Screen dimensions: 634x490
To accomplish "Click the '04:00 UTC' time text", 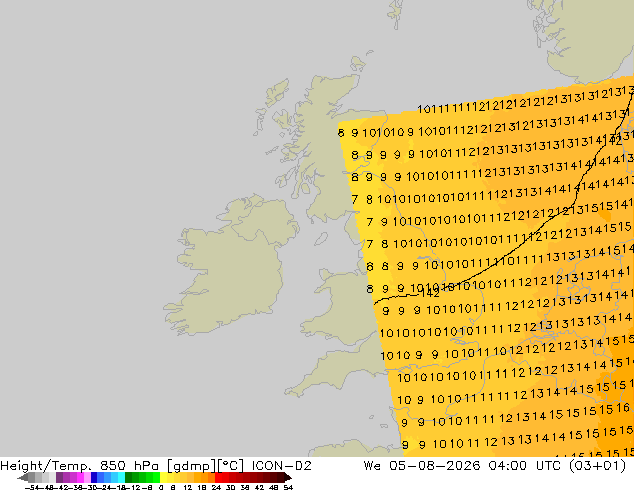I will pyautogui.click(x=525, y=466).
